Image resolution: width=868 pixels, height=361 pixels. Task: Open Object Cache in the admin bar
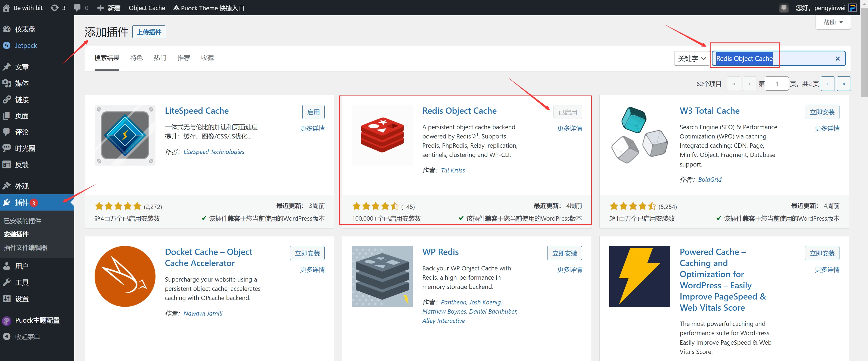coord(147,8)
